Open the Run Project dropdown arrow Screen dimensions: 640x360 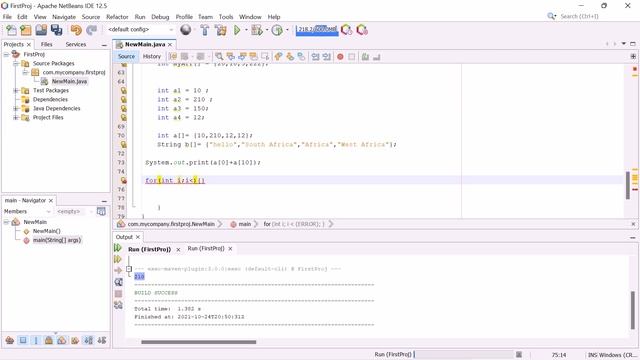[246, 30]
